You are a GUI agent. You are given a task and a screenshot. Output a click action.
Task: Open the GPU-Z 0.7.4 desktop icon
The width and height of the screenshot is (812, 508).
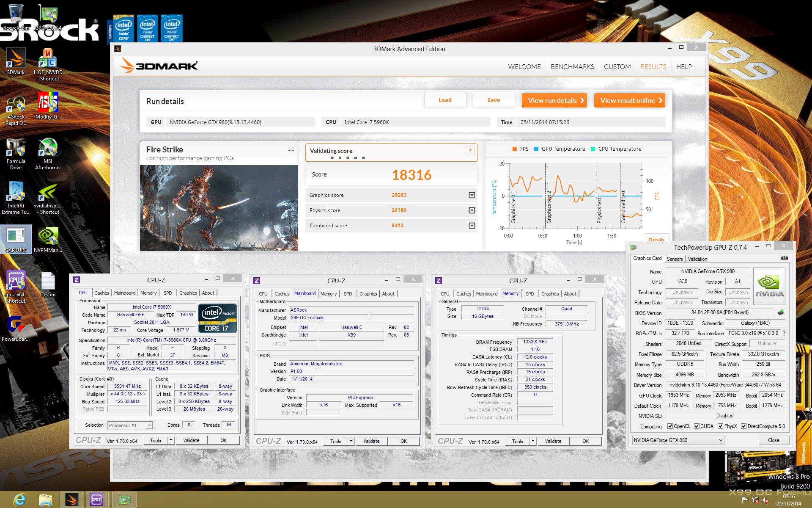[x=48, y=17]
